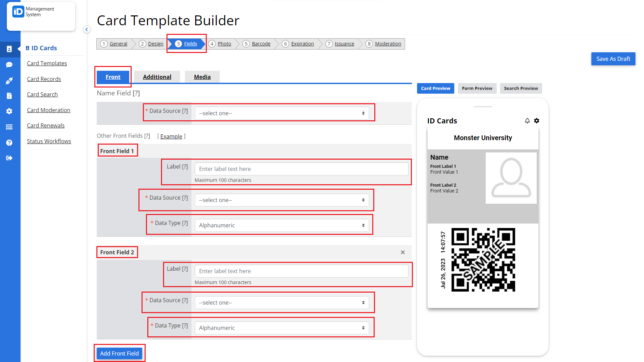Click the Save As Draft button
The height and width of the screenshot is (362, 644).
(613, 59)
